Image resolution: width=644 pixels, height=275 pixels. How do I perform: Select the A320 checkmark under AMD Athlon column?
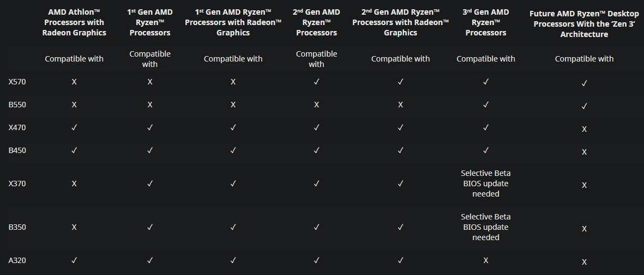(74, 260)
